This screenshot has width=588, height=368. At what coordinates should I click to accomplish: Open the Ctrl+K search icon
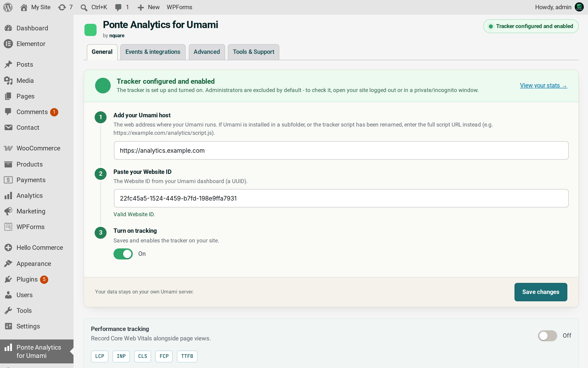[x=84, y=8]
